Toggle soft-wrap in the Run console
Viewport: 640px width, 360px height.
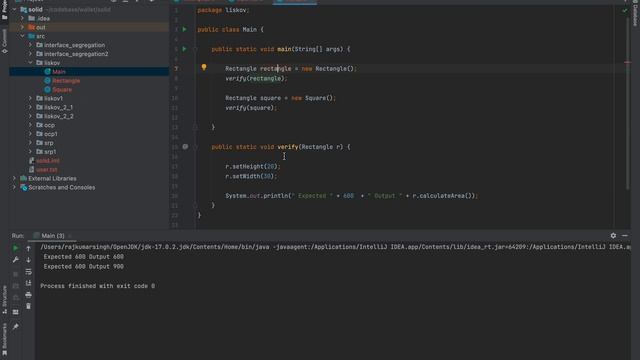click(29, 271)
